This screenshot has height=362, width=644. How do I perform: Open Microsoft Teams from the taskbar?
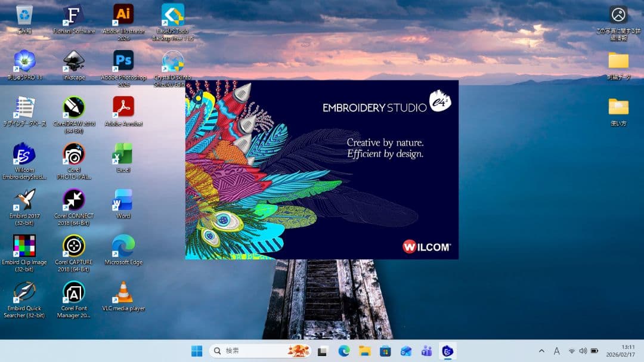click(x=426, y=351)
